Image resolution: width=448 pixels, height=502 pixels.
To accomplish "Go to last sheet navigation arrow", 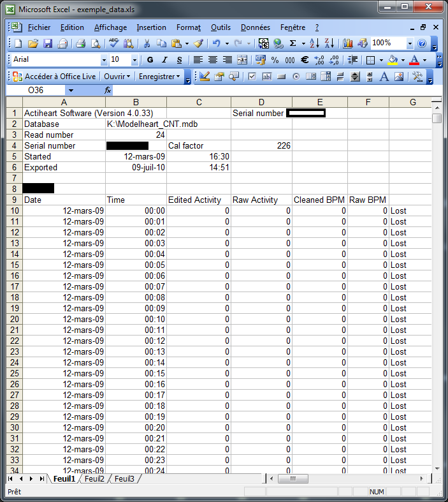I will [42, 479].
